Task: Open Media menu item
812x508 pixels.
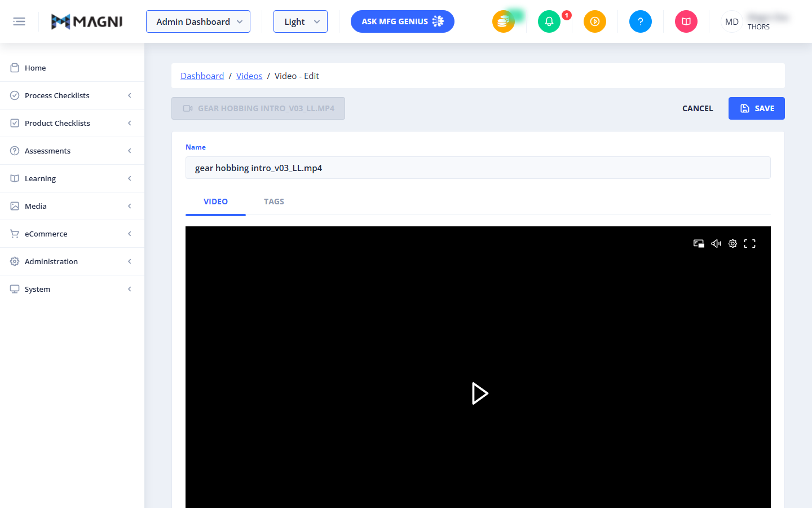Action: (x=72, y=206)
